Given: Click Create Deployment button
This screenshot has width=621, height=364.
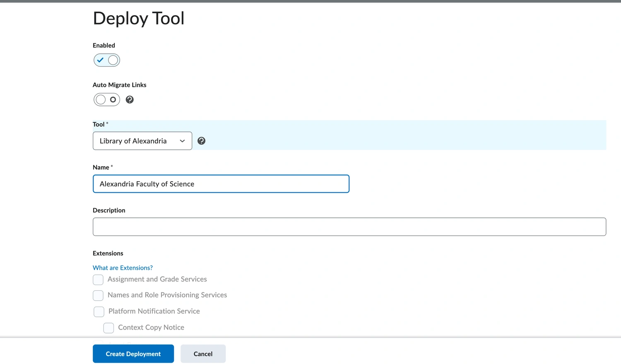Looking at the screenshot, I should tap(133, 354).
